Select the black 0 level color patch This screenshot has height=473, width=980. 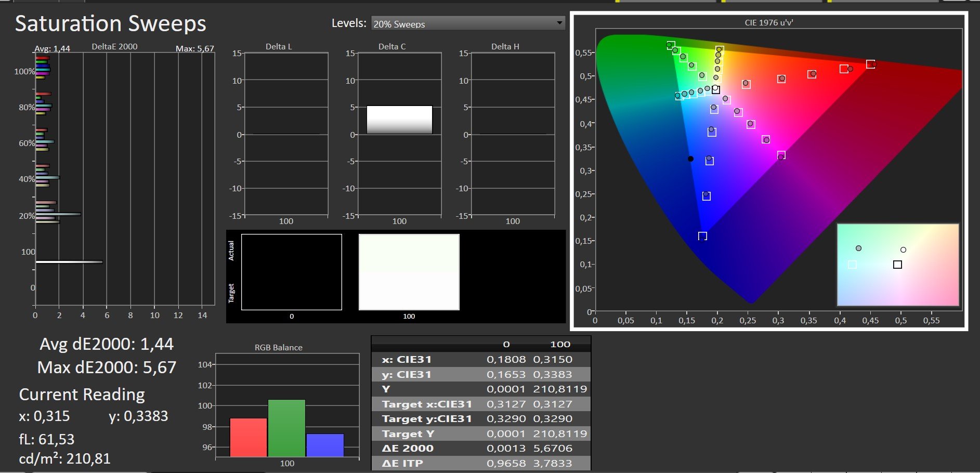(291, 272)
